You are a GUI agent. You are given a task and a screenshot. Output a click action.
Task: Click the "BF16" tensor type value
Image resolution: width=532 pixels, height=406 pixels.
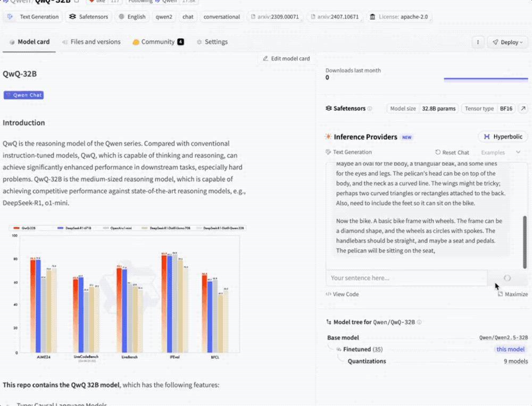[506, 108]
